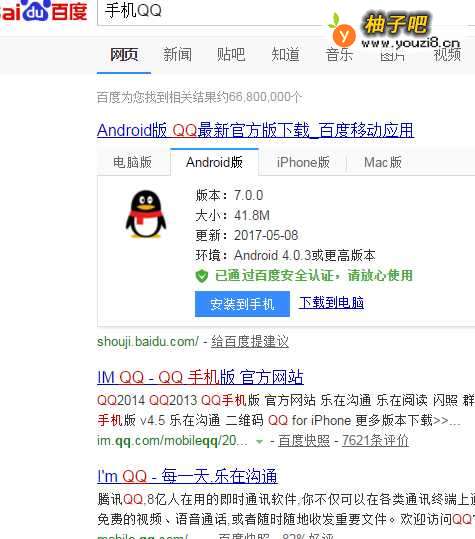
Task: Click the green security shield icon
Action: tap(202, 276)
